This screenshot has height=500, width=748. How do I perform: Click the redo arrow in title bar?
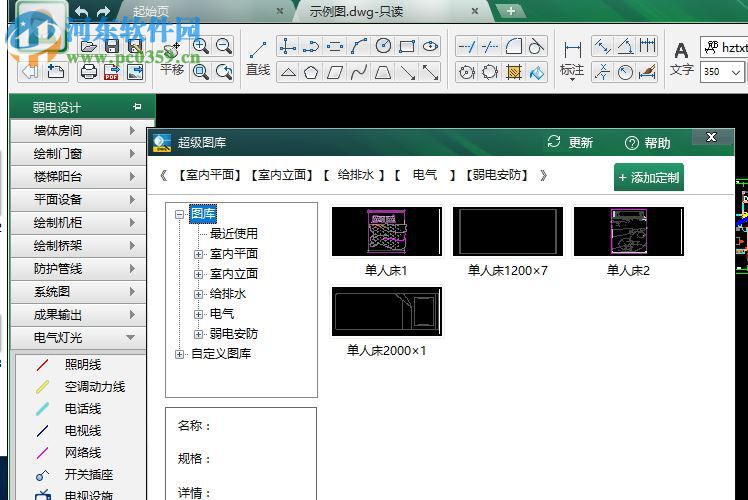(x=103, y=11)
